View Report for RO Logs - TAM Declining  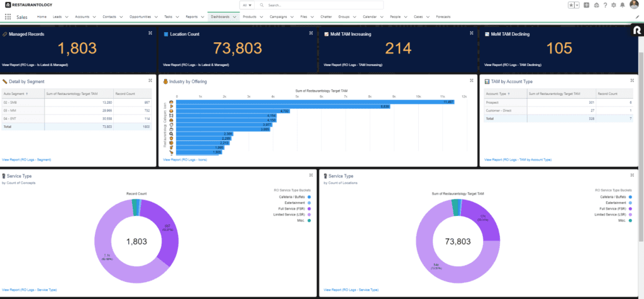[x=513, y=65]
